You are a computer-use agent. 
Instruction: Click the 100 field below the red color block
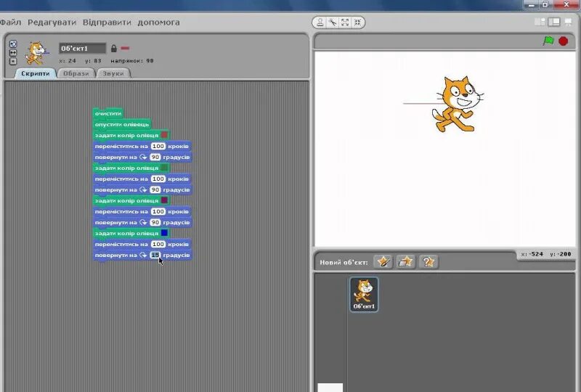pos(158,146)
